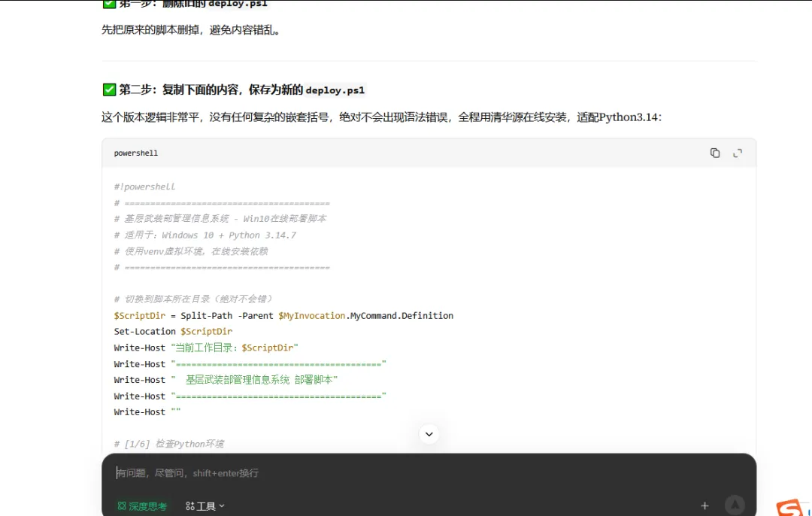Click the 第二步 step heading
Viewport: 812px width, 516px height.
[x=234, y=90]
